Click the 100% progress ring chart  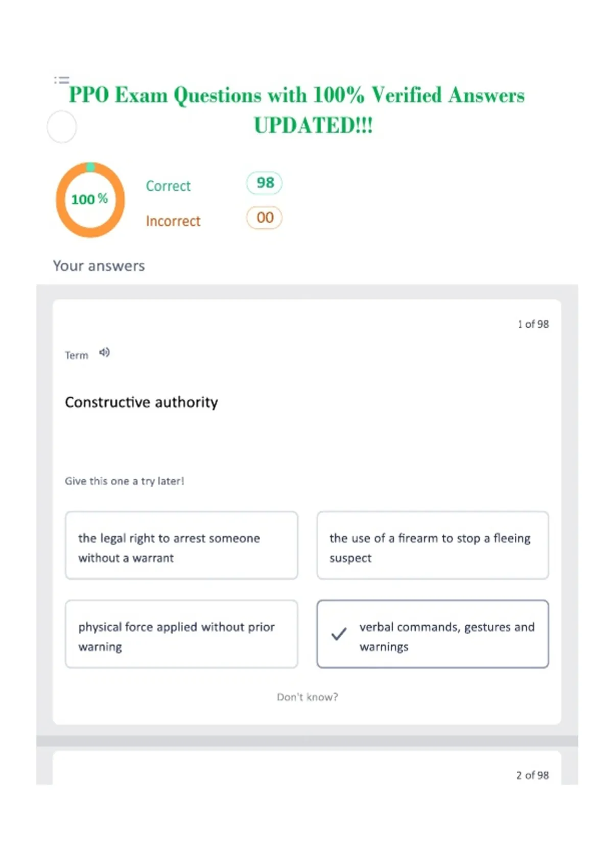[x=90, y=200]
